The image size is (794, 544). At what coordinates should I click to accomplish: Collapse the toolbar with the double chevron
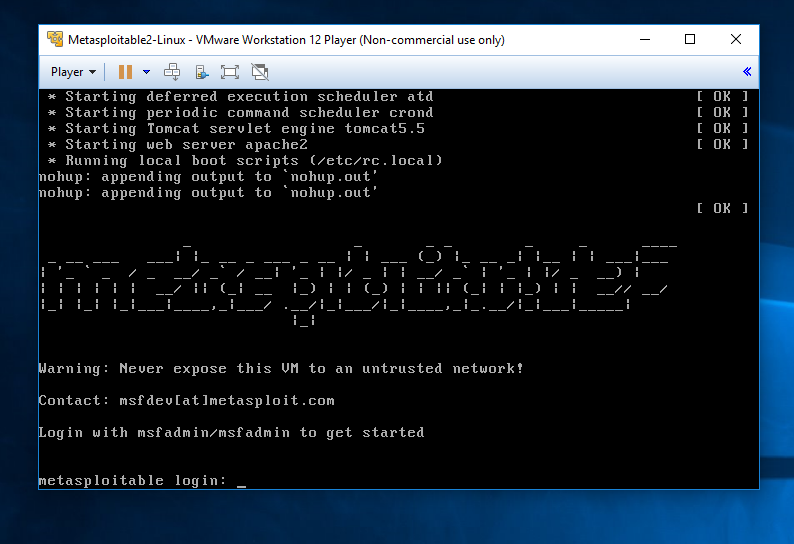tap(747, 71)
